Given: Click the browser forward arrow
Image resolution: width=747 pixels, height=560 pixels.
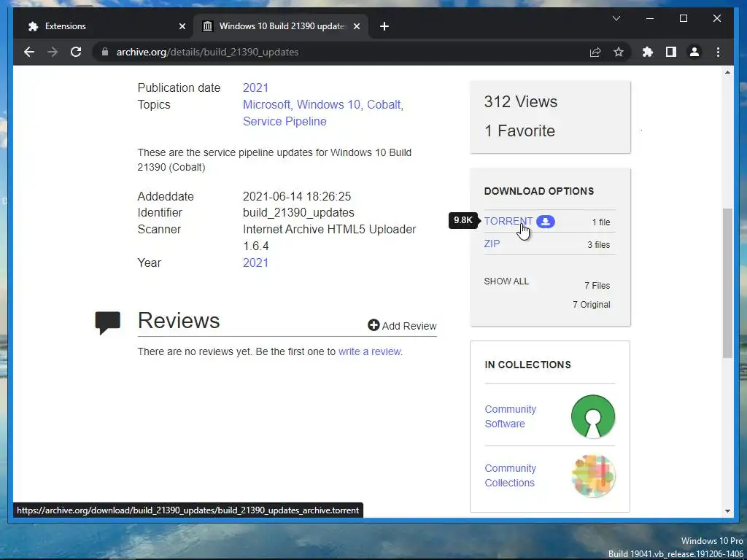Looking at the screenshot, I should (53, 52).
